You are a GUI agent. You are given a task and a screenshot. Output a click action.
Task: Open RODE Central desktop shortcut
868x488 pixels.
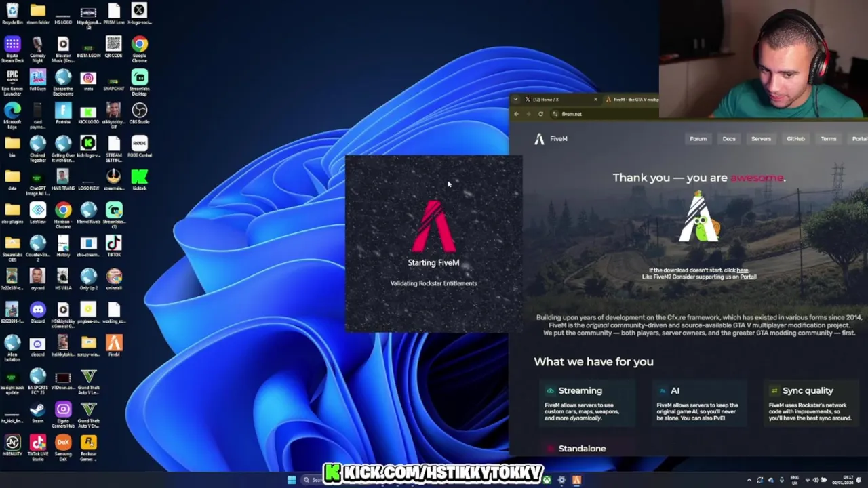(139, 146)
